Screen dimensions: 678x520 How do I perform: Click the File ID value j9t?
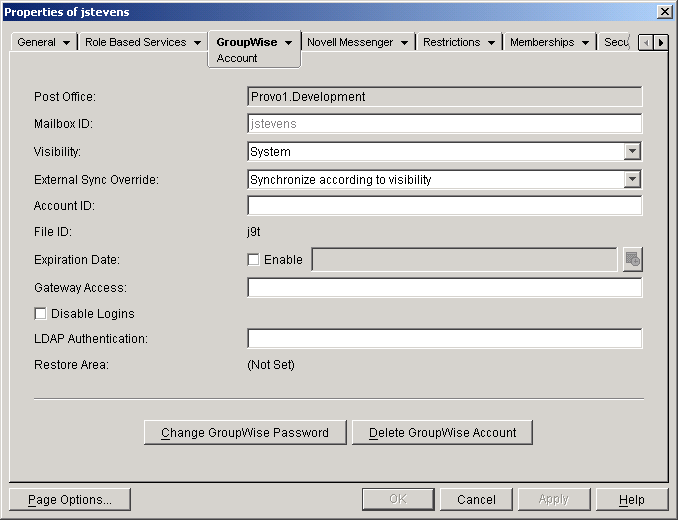tap(254, 232)
